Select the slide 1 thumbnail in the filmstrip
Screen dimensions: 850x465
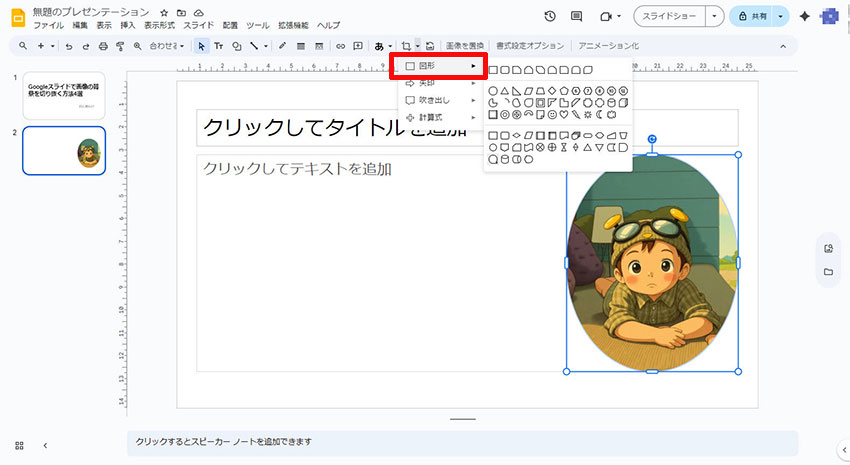pos(64,96)
